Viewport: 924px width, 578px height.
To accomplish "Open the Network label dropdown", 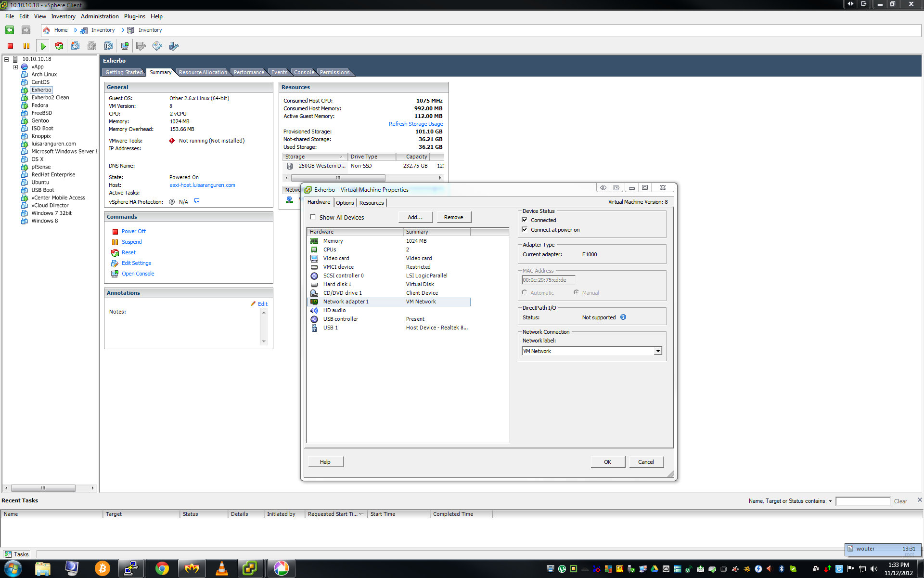I will click(x=657, y=351).
